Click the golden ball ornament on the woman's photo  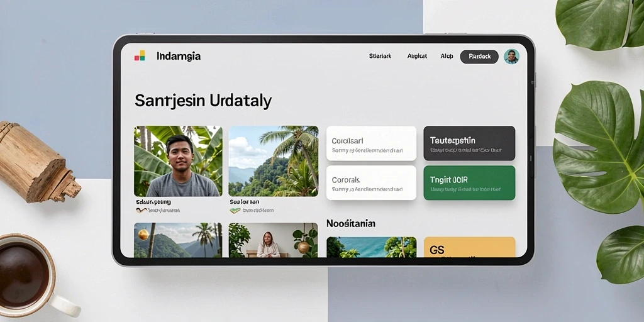[x=304, y=247]
